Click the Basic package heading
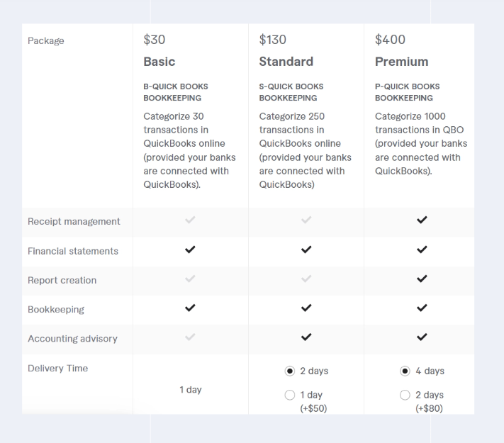This screenshot has height=443, width=504. [x=159, y=62]
